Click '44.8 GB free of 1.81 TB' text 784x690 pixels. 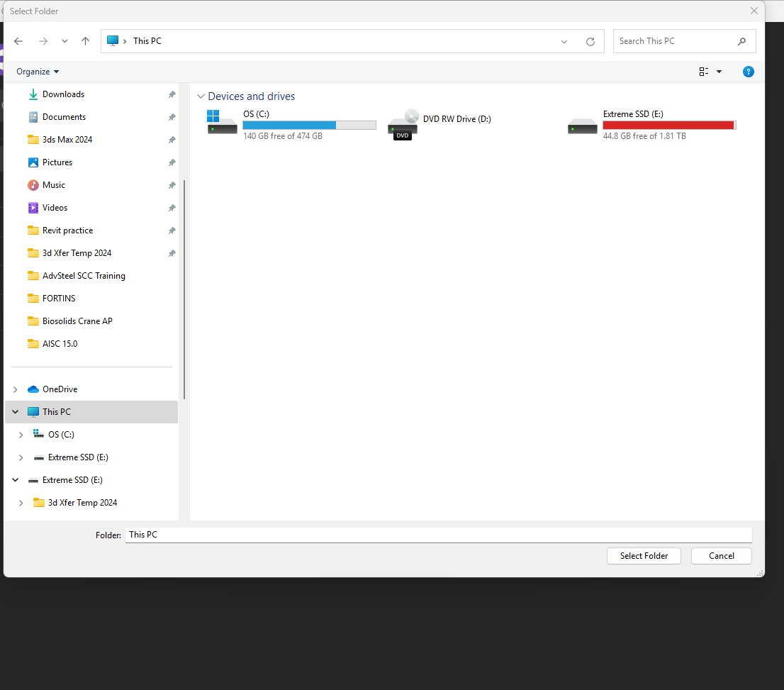click(x=644, y=136)
